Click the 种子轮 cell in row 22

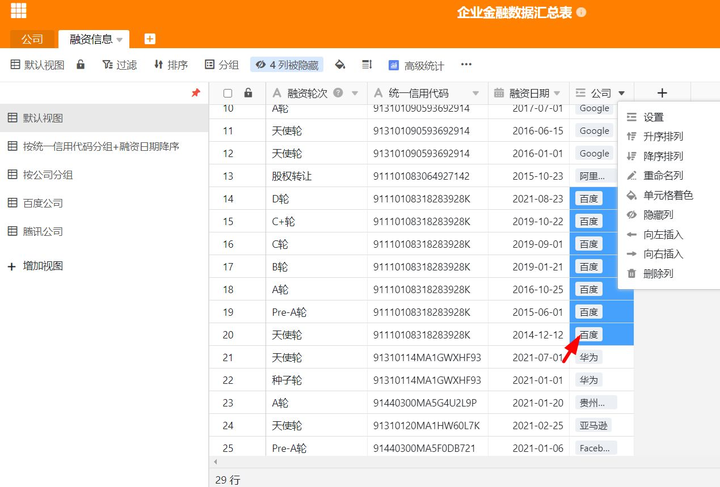(x=316, y=380)
